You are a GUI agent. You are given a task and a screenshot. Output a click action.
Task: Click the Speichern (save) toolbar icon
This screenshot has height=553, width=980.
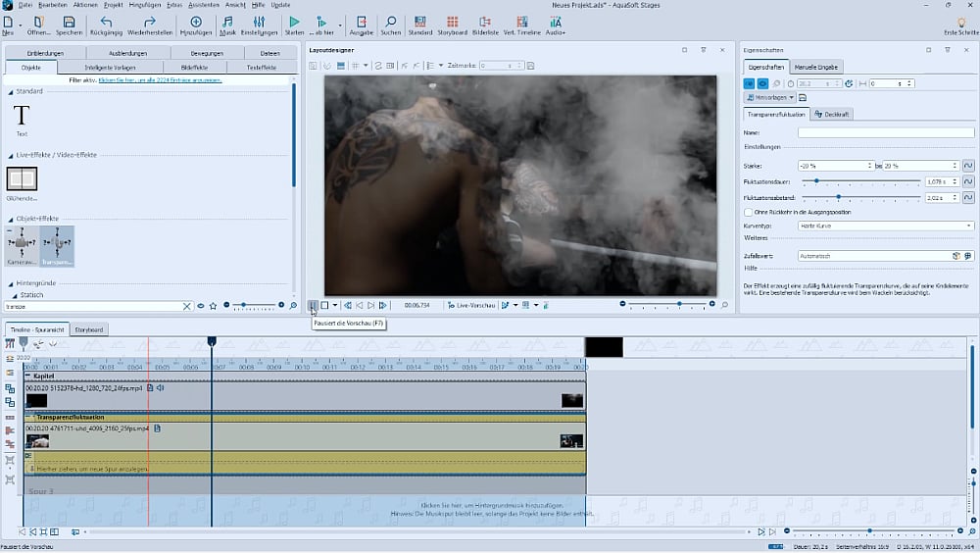pyautogui.click(x=69, y=21)
